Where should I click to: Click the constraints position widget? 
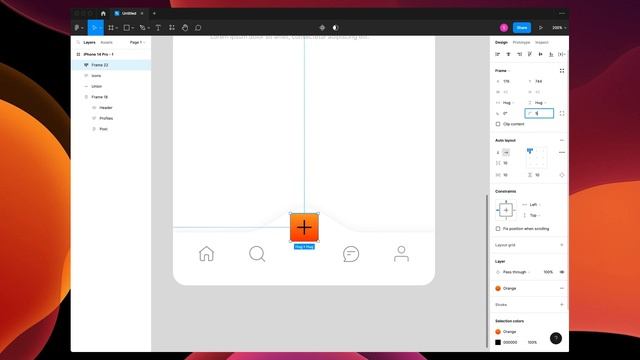coord(506,210)
